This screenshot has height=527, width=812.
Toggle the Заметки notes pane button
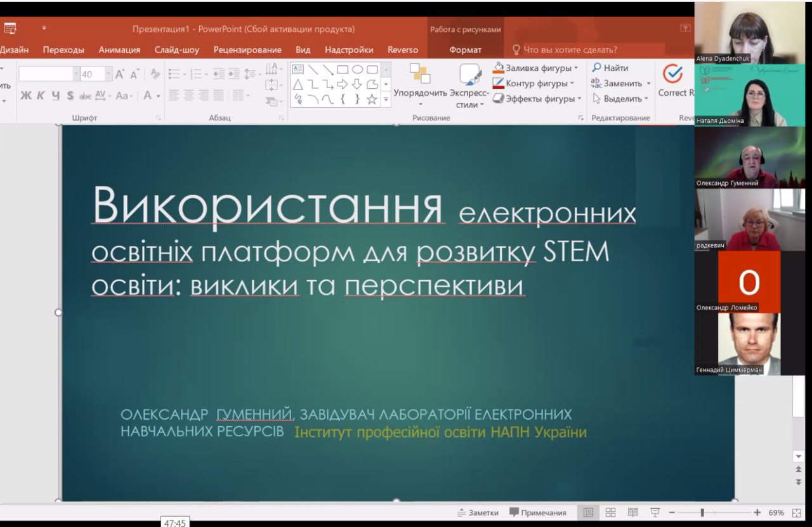(478, 512)
